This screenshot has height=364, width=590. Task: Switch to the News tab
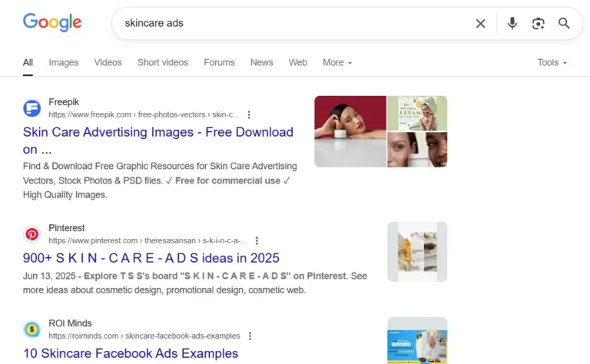point(261,62)
